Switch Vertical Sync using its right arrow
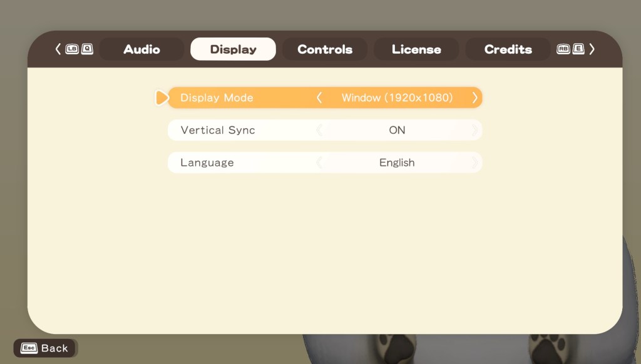 [x=474, y=130]
